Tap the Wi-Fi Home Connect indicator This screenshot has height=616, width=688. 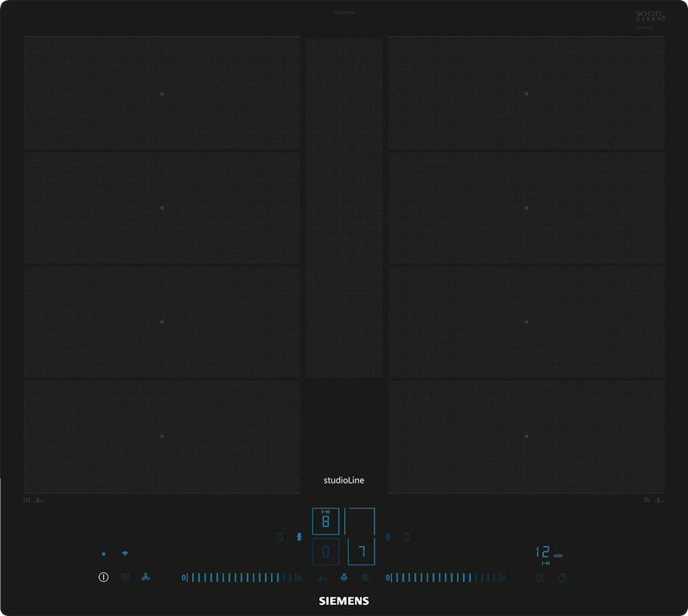point(125,553)
